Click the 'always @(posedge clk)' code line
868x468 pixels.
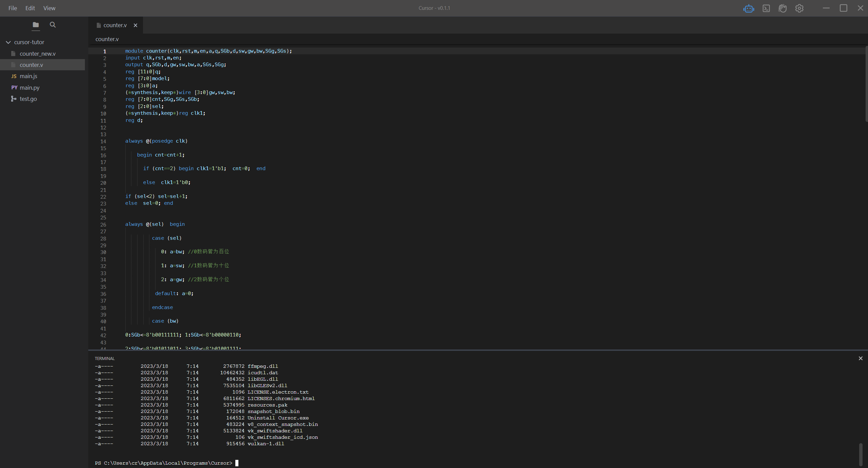pos(156,141)
